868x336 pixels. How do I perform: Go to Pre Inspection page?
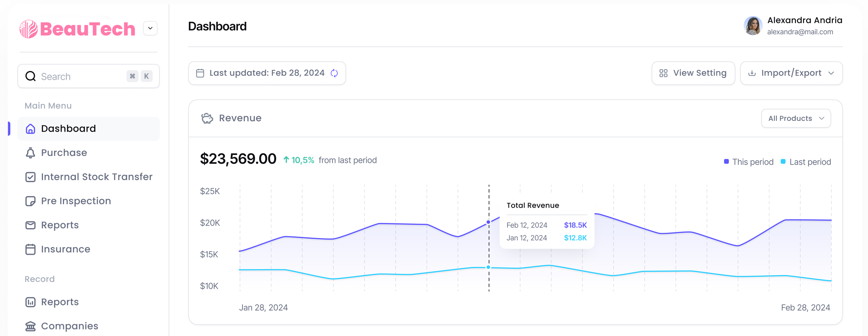click(76, 201)
